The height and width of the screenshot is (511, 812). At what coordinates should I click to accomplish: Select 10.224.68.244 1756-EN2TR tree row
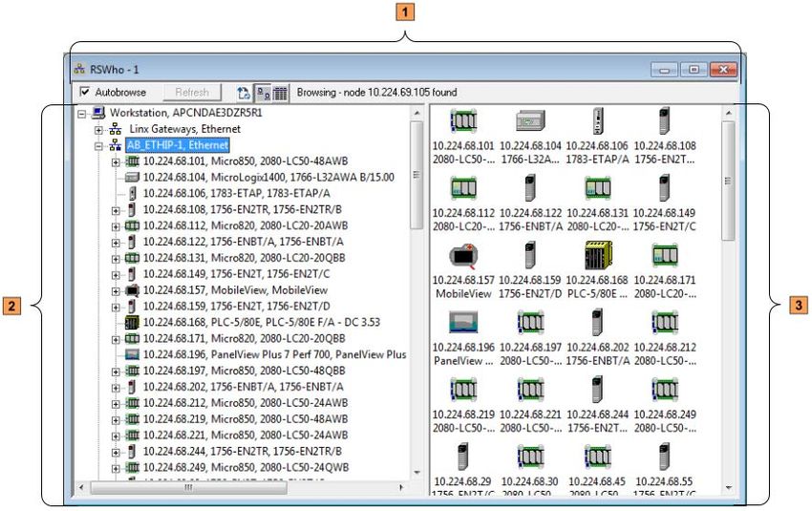point(243,451)
